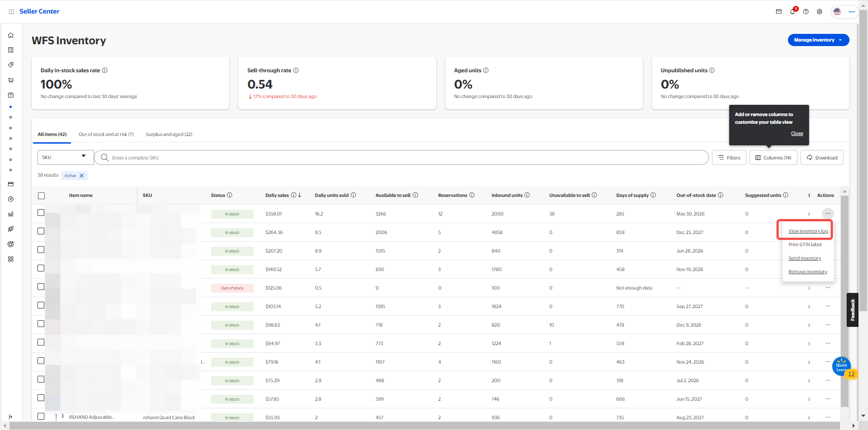Viewport: 868px width, 430px height.
Task: Open the SKU search type dropdown
Action: coord(65,157)
